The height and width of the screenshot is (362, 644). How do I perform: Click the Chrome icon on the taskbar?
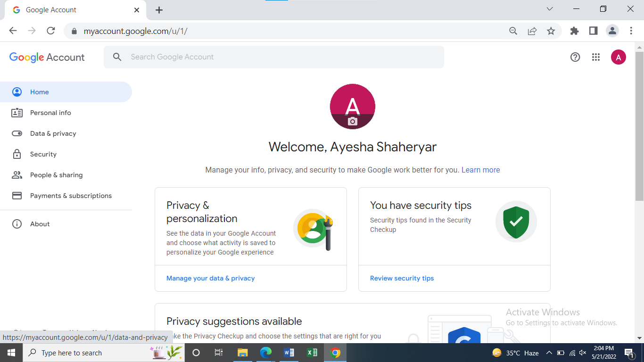pyautogui.click(x=335, y=353)
